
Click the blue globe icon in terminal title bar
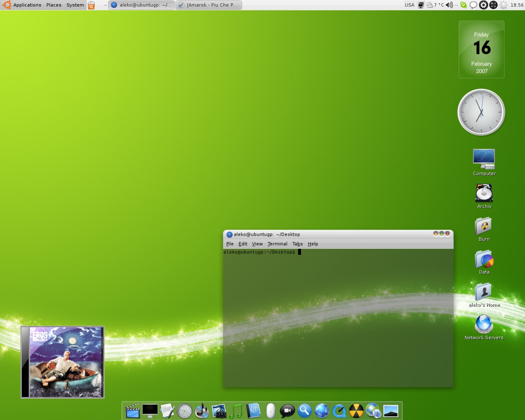(x=230, y=235)
